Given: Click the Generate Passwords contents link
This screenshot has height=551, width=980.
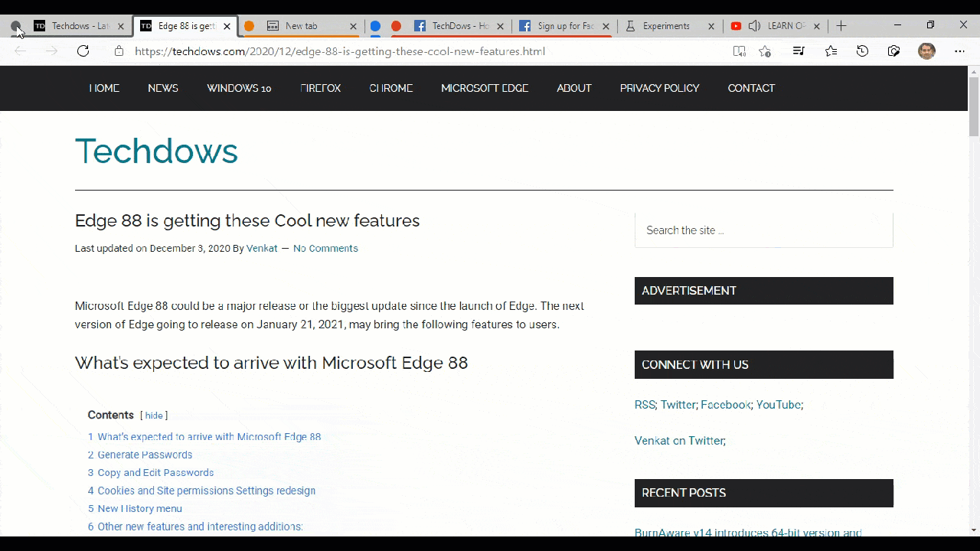Looking at the screenshot, I should (x=145, y=455).
